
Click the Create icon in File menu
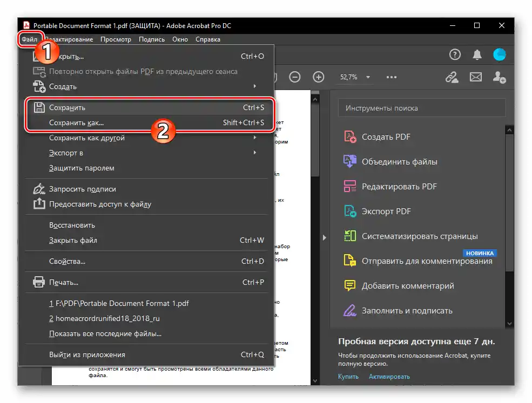point(39,86)
